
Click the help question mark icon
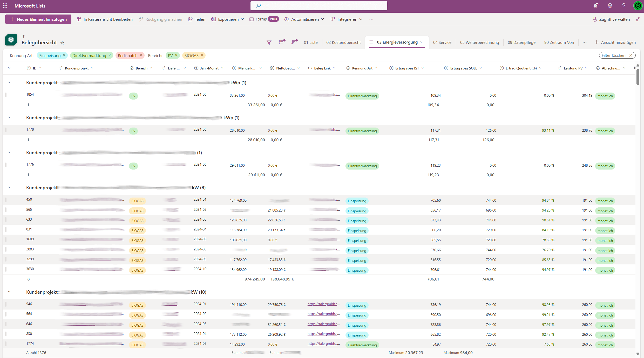pyautogui.click(x=624, y=6)
